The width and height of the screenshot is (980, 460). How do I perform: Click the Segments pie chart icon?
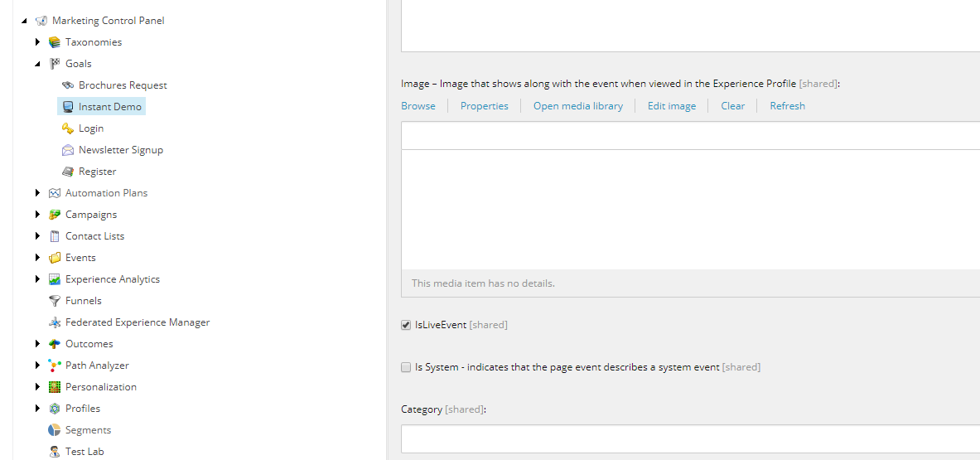tap(55, 430)
